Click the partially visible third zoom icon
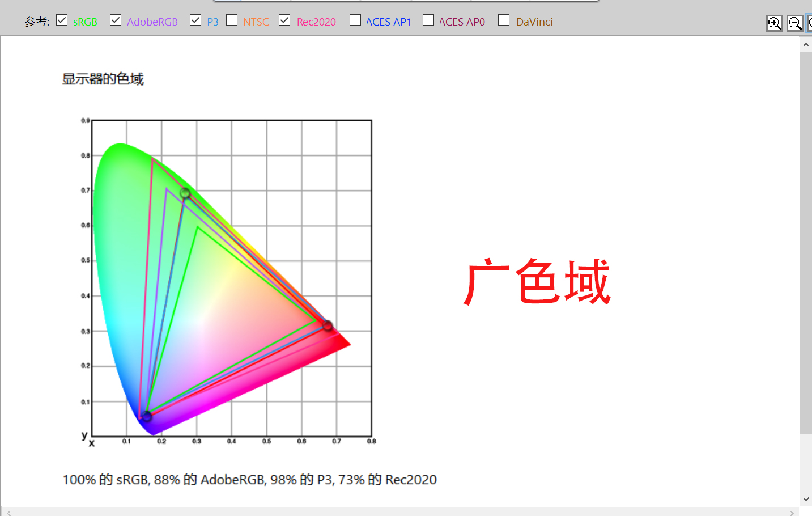 810,23
